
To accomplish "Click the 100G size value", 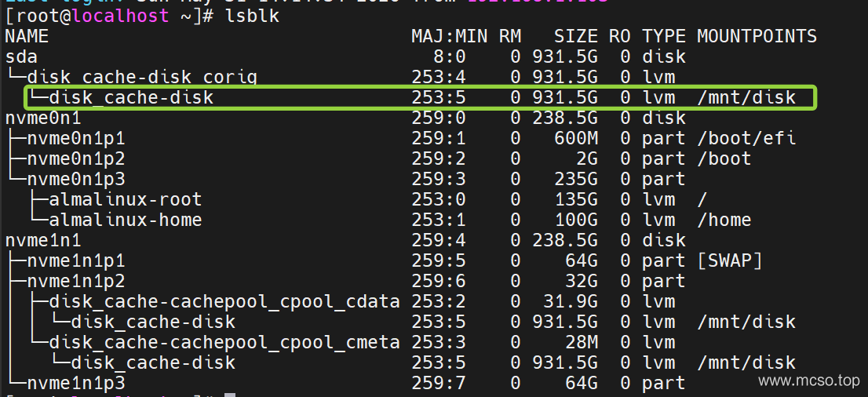I will [x=576, y=220].
